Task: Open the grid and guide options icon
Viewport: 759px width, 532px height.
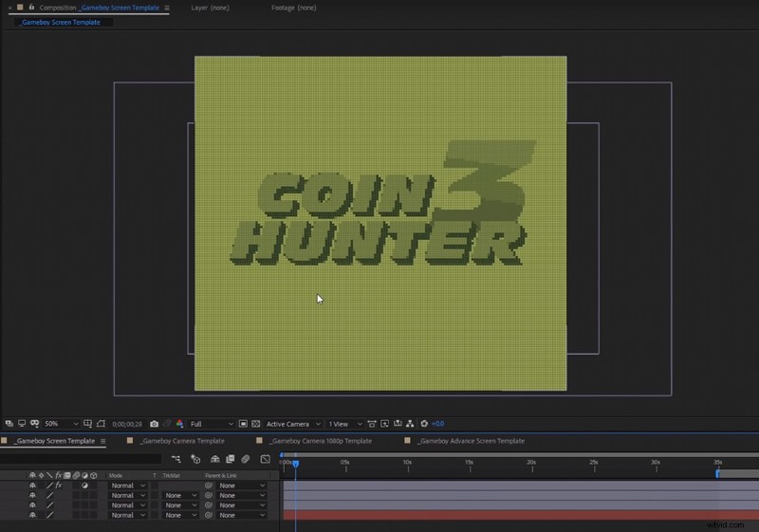Action: point(87,424)
